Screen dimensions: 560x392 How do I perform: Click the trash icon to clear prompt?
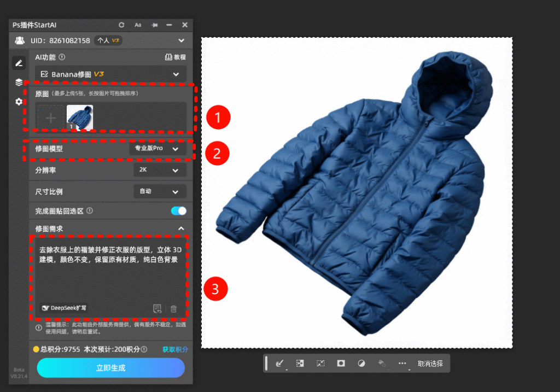tap(174, 309)
